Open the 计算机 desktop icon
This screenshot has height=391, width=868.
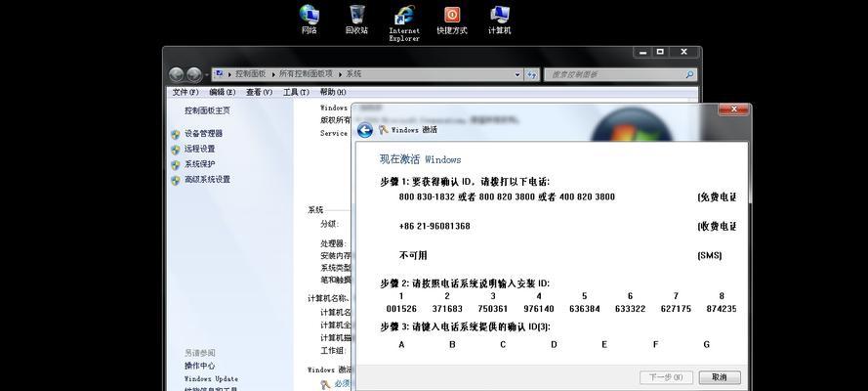tap(499, 19)
